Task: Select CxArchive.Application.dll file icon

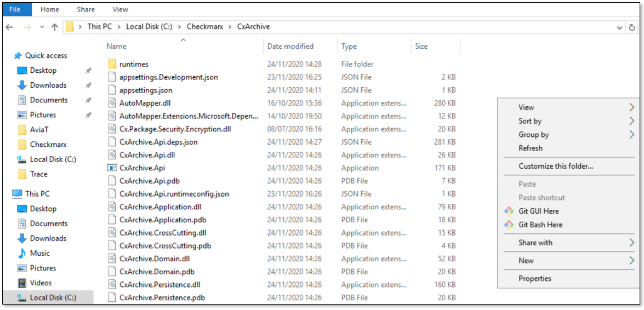Action: pos(112,207)
